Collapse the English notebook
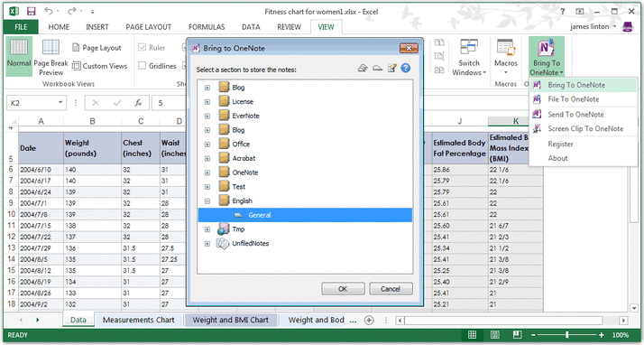Screen dimensions: 644x345 [207, 201]
